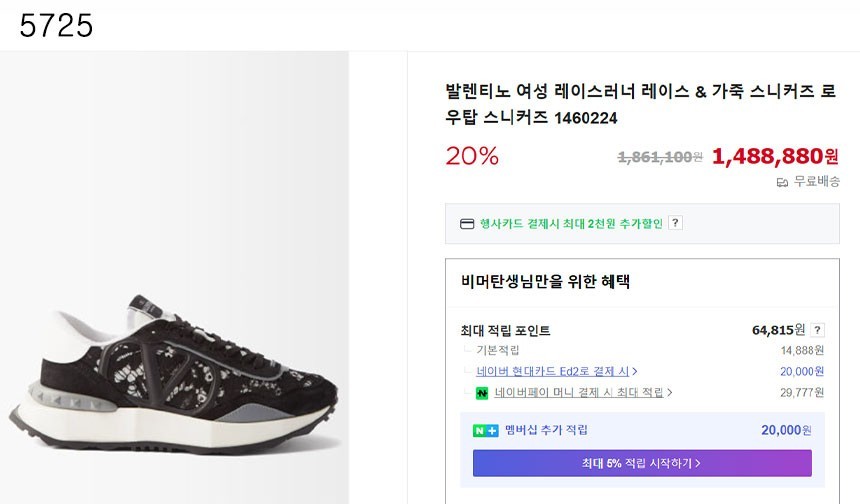Click the credit card icon
Image resolution: width=860 pixels, height=504 pixels.
[467, 223]
